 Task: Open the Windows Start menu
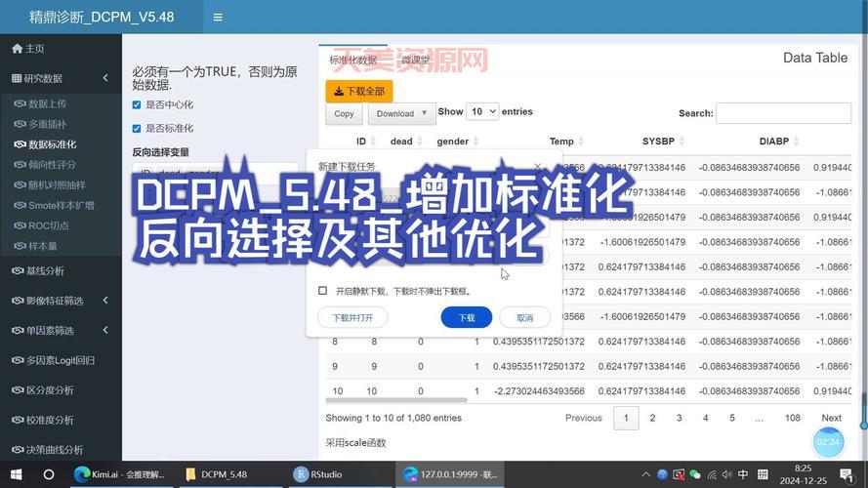click(16, 474)
